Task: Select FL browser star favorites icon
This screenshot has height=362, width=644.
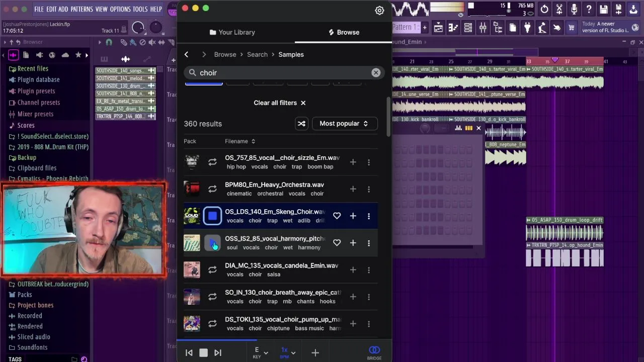Action: (78, 55)
